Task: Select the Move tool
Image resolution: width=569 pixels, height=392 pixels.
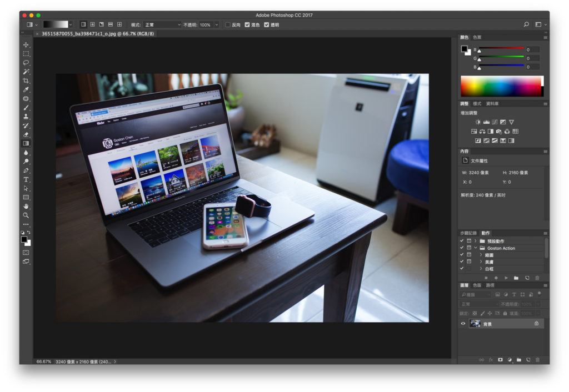Action: click(26, 44)
